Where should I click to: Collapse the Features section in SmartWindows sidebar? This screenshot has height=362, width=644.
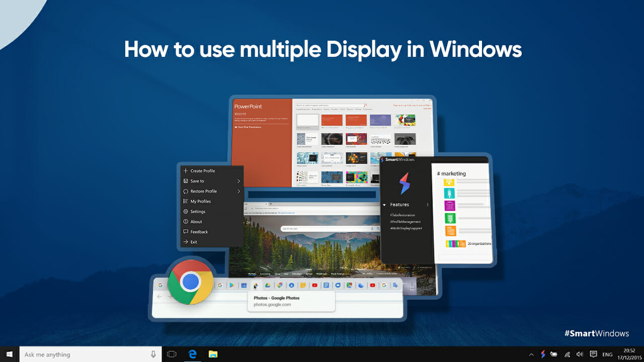pyautogui.click(x=385, y=205)
